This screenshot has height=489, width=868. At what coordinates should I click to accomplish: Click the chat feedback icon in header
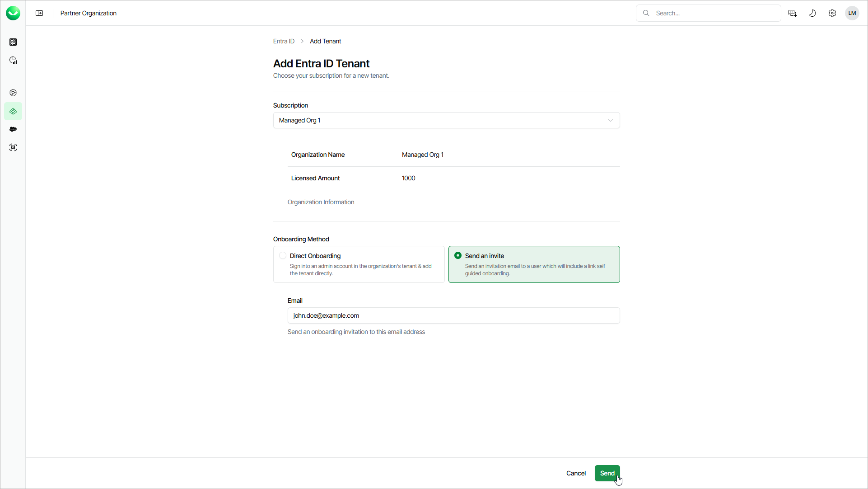tap(793, 13)
